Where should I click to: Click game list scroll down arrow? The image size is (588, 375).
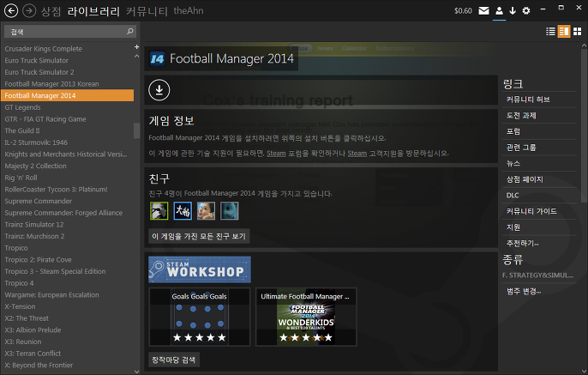point(136,372)
